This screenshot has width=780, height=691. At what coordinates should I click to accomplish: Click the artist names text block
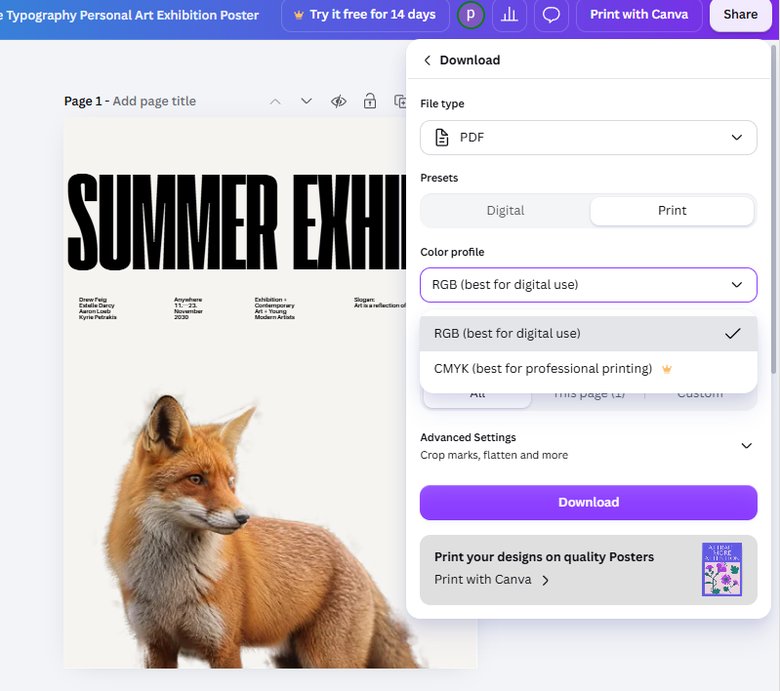pyautogui.click(x=98, y=308)
